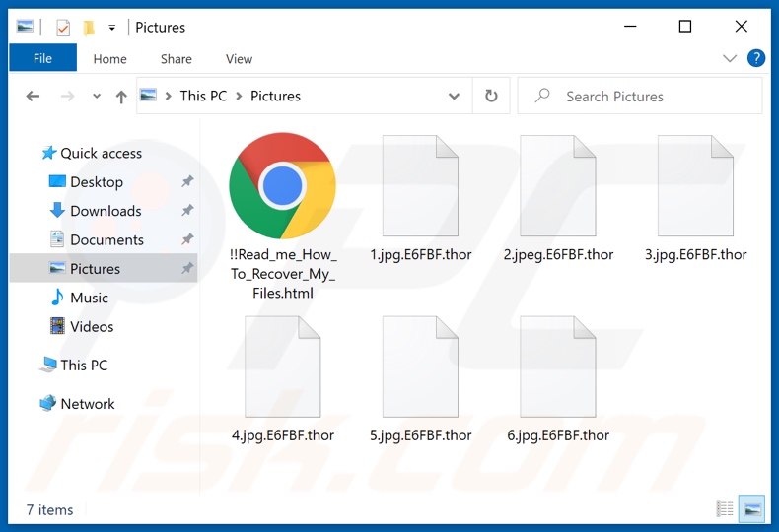Select the 4.jpg.E6FBF.thor file icon
The image size is (779, 532).
coord(283,366)
